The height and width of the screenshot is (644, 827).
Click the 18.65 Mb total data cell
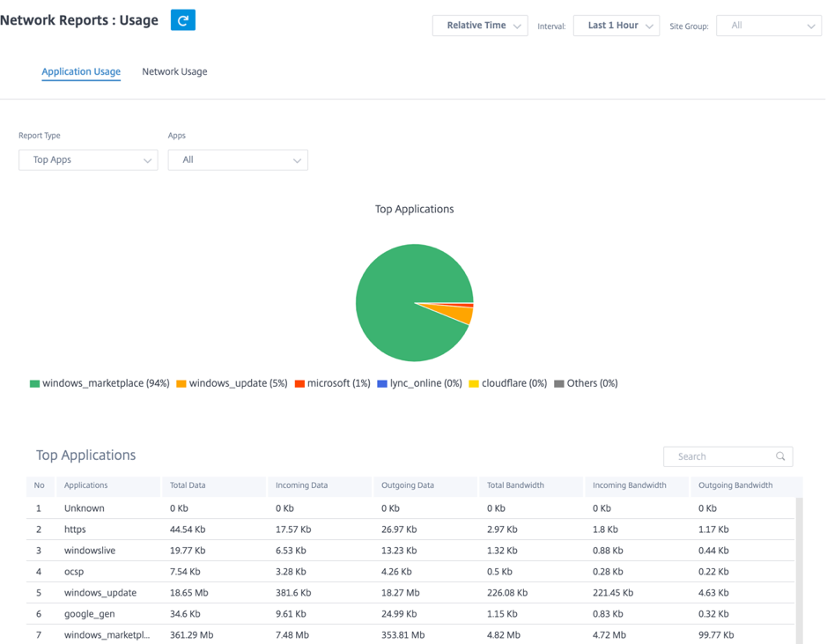tap(188, 593)
